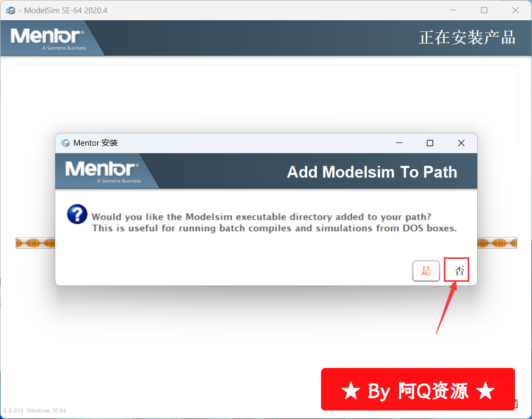Minimize the Mentor 安装 dialog
The image size is (532, 419).
point(399,143)
